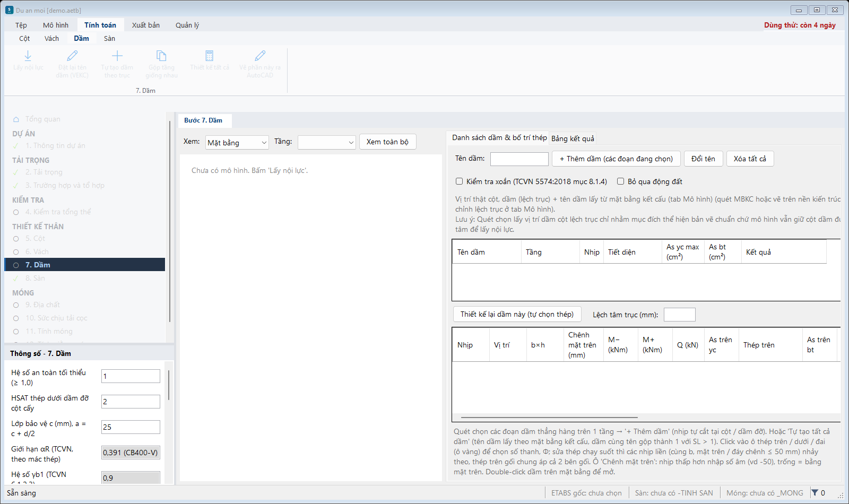Click 'Tự tạo dầm theo trục' plus icon

(x=117, y=56)
